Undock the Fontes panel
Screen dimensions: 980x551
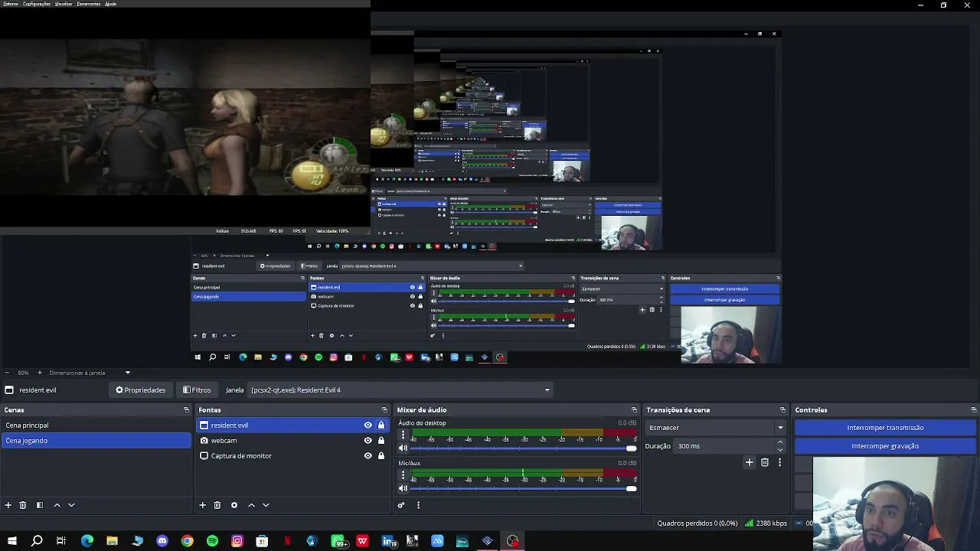pyautogui.click(x=384, y=410)
